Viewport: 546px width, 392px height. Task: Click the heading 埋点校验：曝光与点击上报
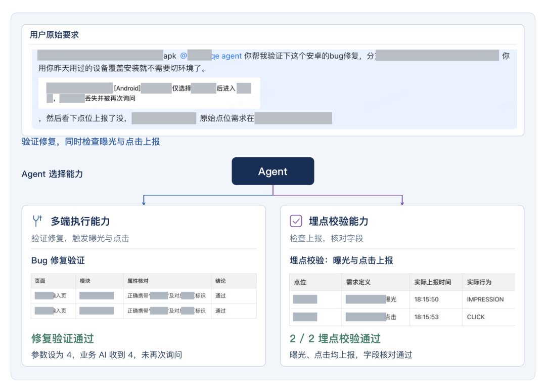tap(341, 260)
